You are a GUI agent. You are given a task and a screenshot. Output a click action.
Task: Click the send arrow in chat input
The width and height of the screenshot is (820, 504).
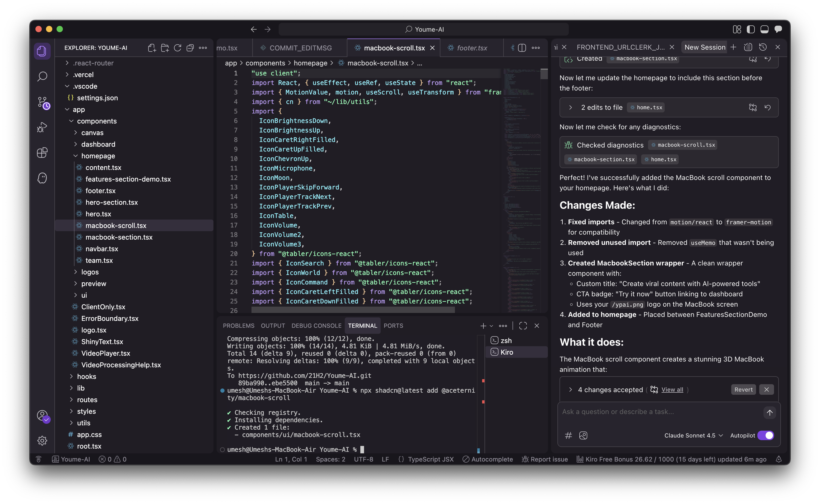tap(769, 412)
